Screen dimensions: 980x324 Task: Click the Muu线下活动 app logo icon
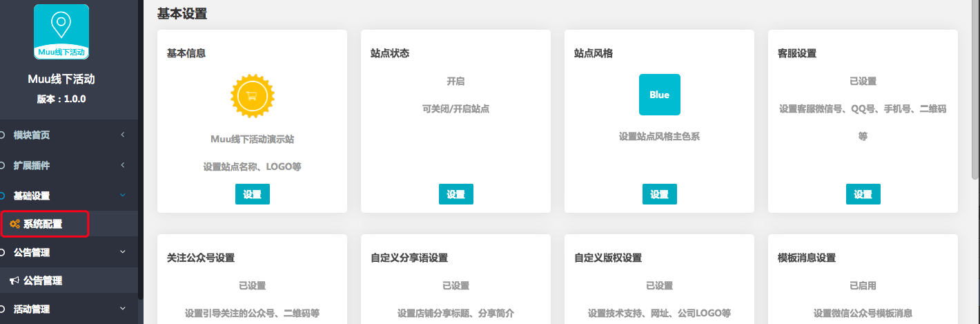[x=61, y=32]
